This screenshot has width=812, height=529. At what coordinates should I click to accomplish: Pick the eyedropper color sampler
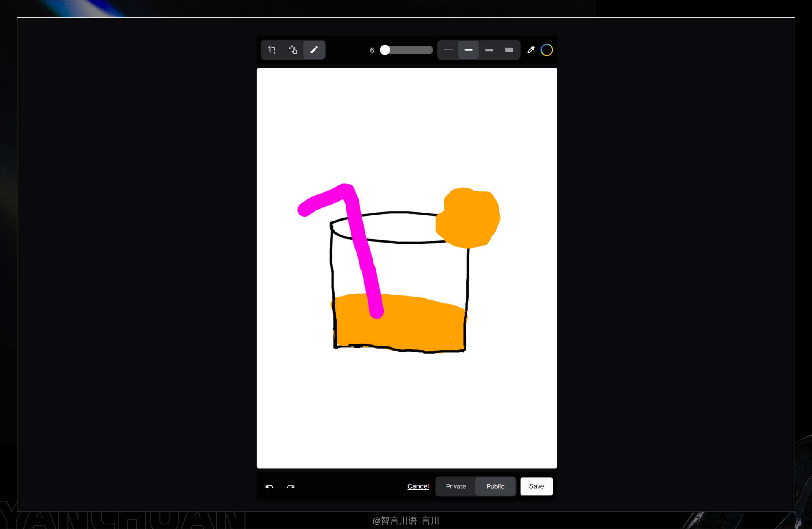click(x=531, y=50)
